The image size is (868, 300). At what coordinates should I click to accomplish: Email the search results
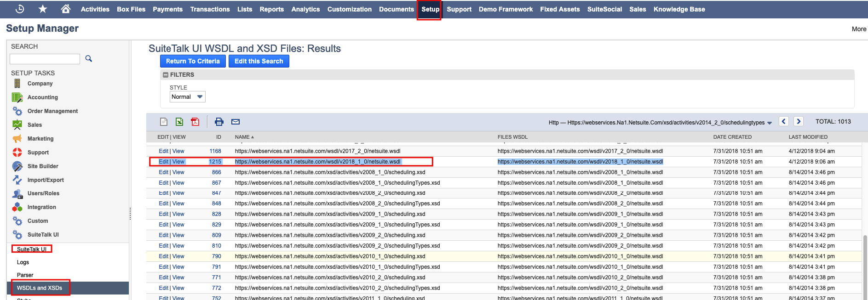[x=236, y=122]
